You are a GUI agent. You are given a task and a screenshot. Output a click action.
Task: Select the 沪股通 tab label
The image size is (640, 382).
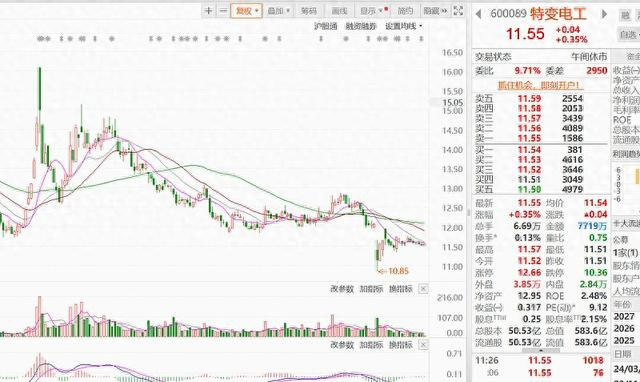(x=325, y=26)
